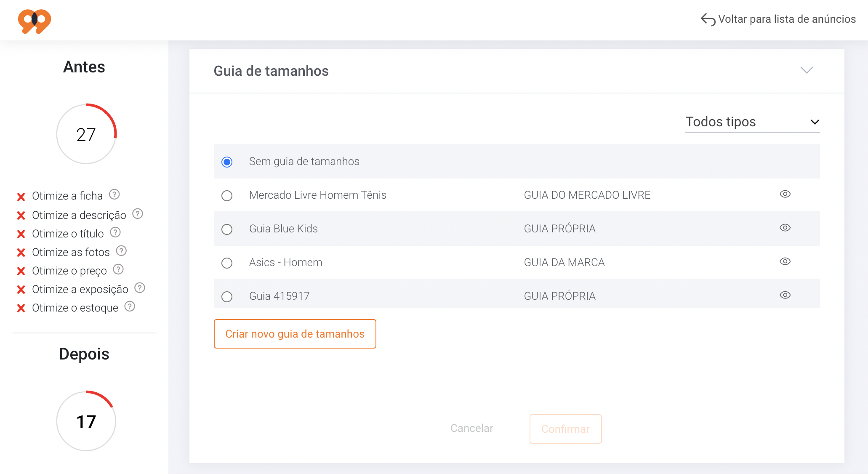Click help icon beside Otimize a ficha
The width and height of the screenshot is (868, 474).
click(x=114, y=194)
